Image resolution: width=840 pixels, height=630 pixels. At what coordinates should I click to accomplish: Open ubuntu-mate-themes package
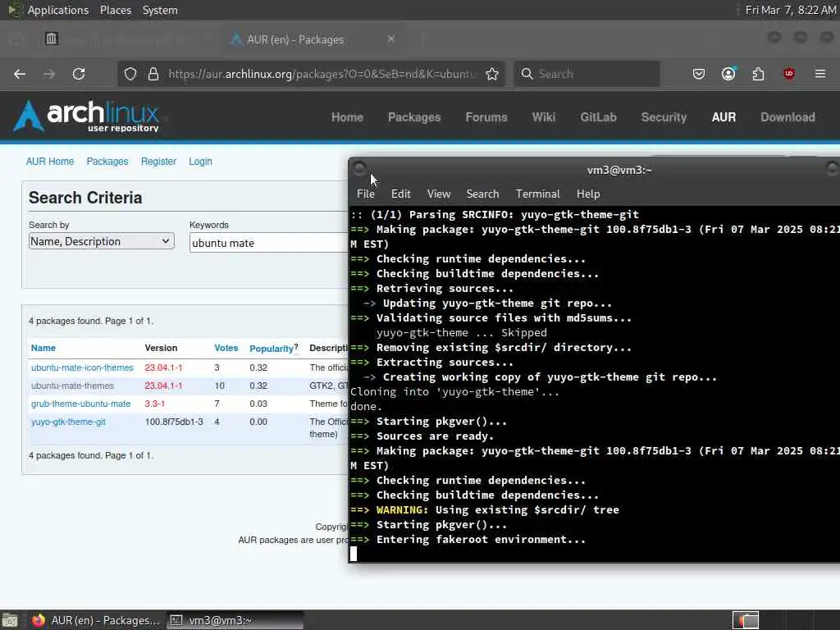(72, 386)
